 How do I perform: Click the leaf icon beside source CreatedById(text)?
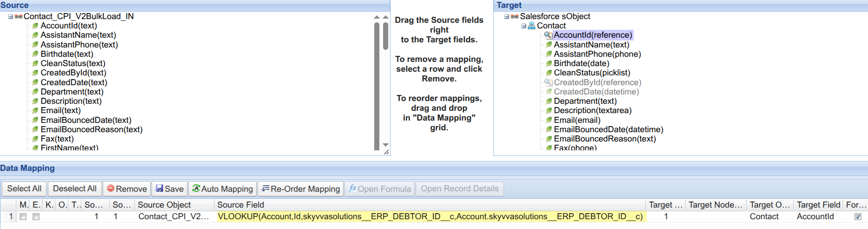pos(35,73)
